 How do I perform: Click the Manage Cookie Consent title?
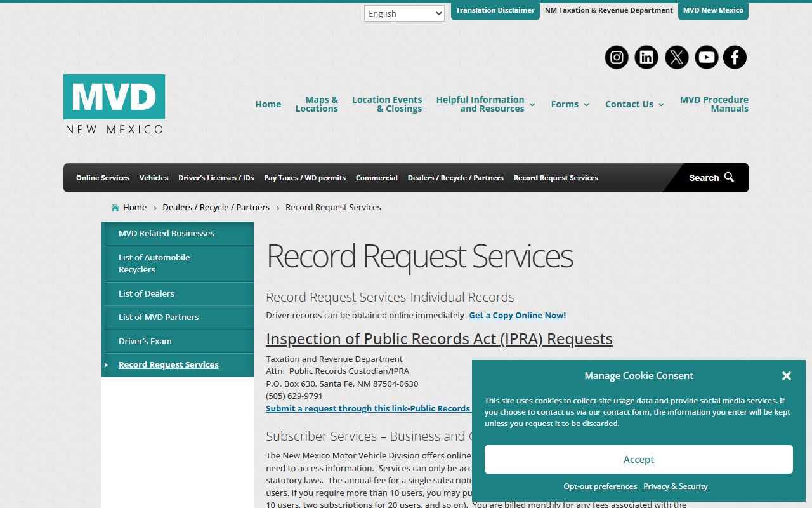639,376
